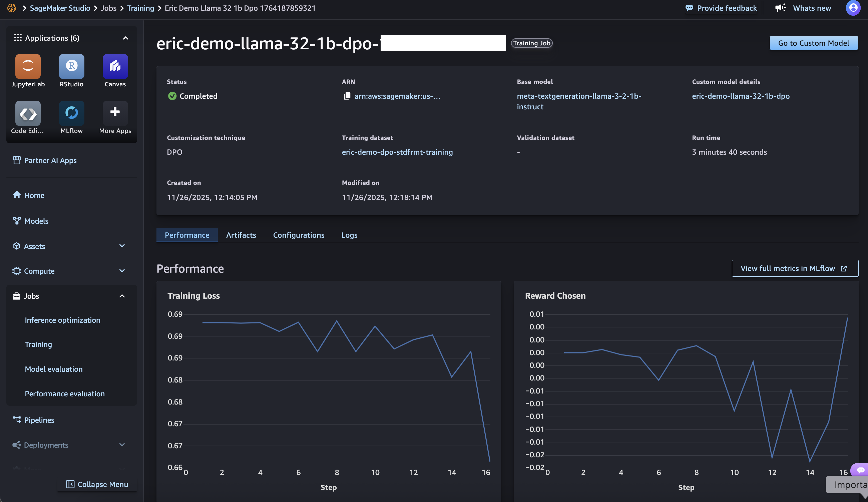This screenshot has height=502, width=868.
Task: Select Training in the Jobs menu
Action: point(39,344)
